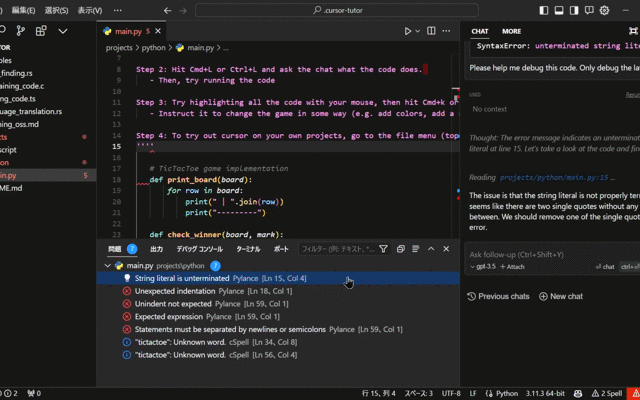Close the bottom Problems panel
640x400 pixels.
click(446, 249)
